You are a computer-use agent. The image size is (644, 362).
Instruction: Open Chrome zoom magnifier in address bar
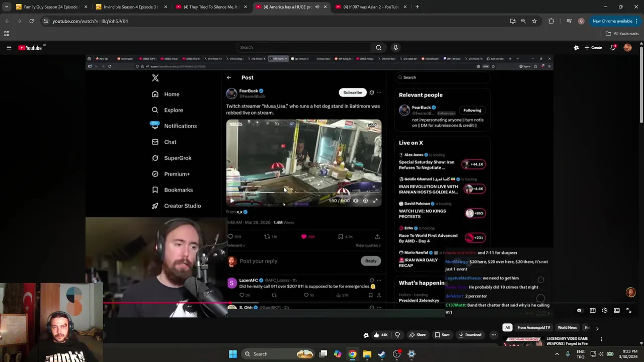[523, 21]
